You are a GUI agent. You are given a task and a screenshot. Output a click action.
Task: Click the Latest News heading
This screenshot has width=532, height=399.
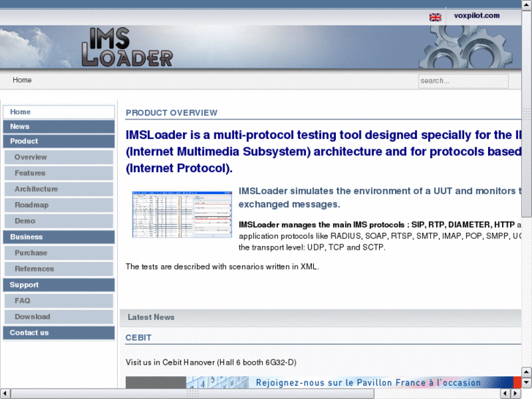[x=151, y=317]
